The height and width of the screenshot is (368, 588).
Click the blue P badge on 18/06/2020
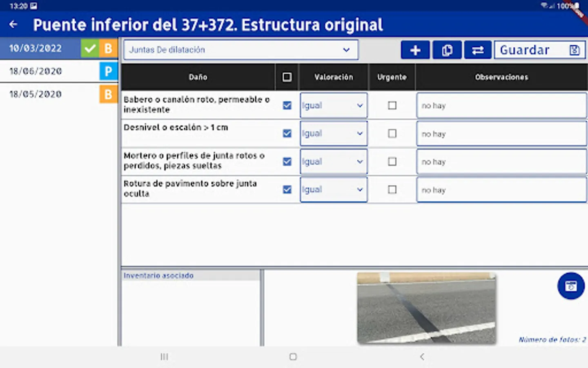click(x=108, y=71)
